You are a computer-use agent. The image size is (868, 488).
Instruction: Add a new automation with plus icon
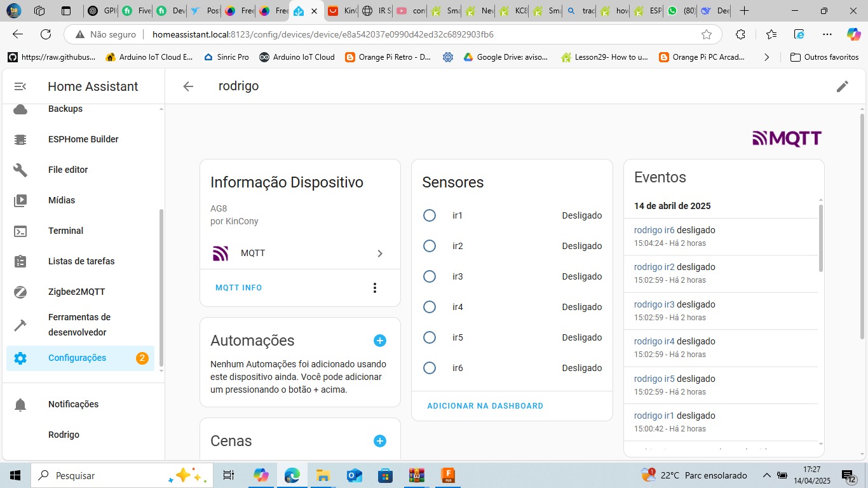[380, 341]
